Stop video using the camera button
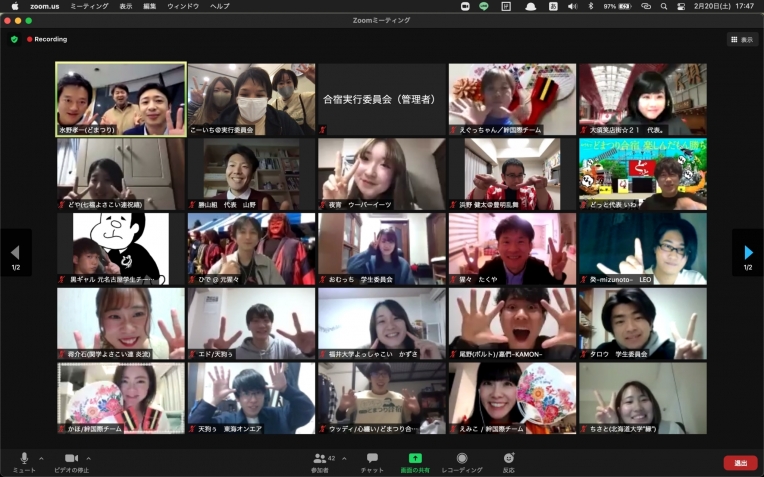Image resolution: width=764 pixels, height=477 pixels. tap(70, 459)
